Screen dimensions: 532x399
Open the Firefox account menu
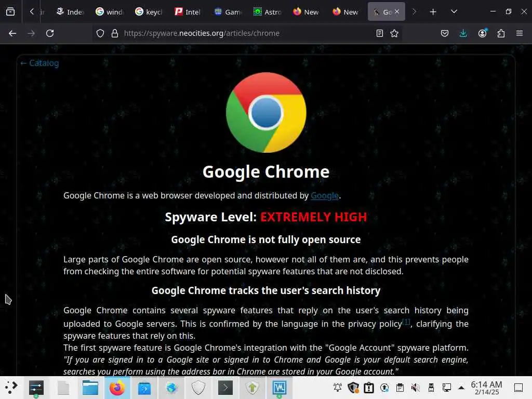pos(482,33)
